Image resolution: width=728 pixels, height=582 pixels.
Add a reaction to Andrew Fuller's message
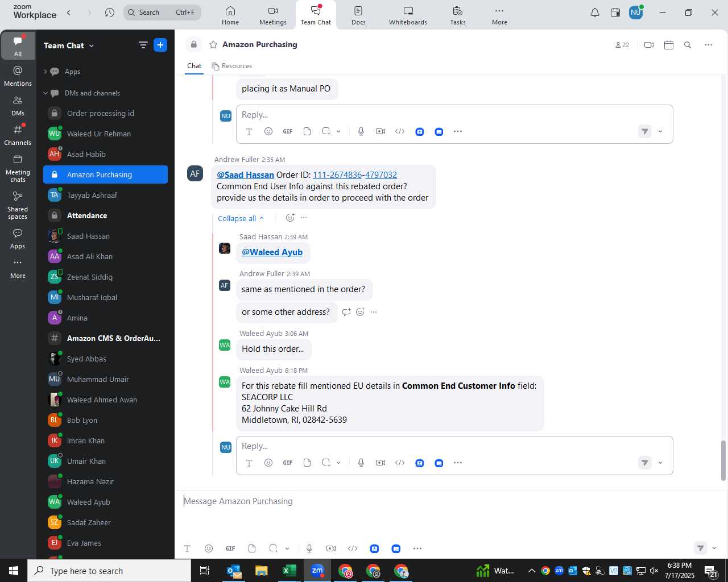pos(290,218)
